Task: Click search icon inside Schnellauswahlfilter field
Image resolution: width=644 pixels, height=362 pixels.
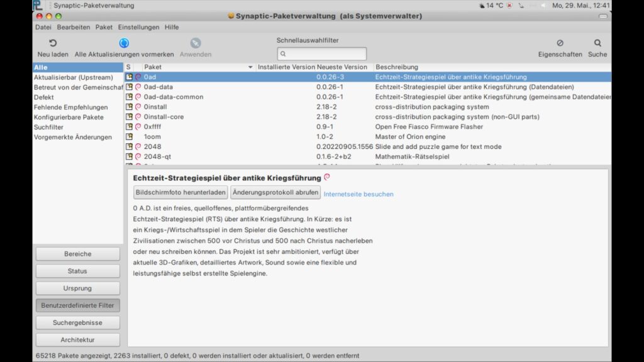Action: [x=283, y=54]
